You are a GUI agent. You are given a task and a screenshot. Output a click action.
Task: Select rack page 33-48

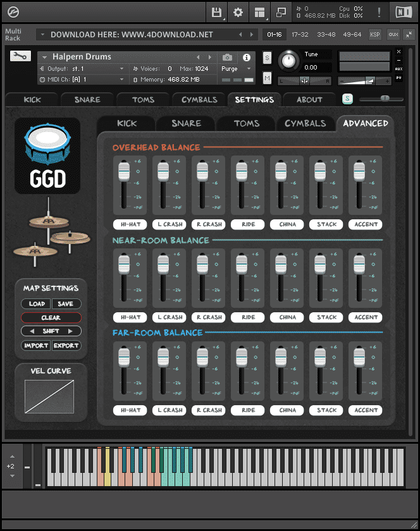tap(326, 35)
